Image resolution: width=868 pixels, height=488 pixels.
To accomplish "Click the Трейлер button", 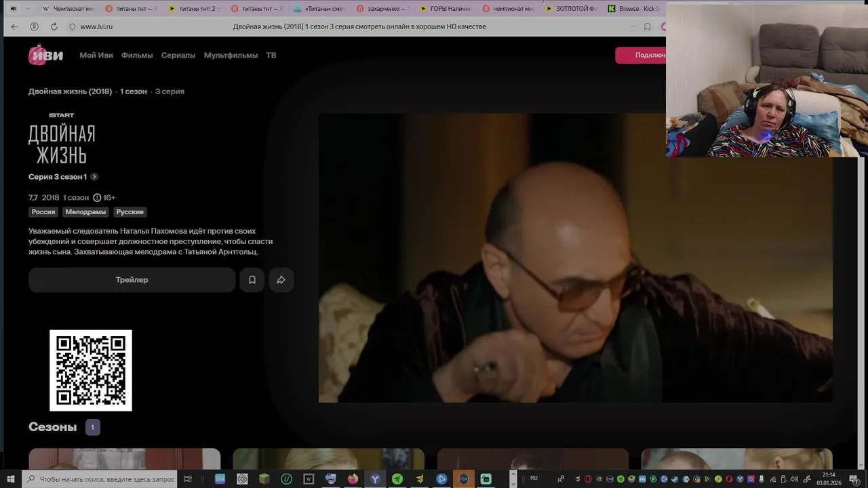I will pos(132,280).
